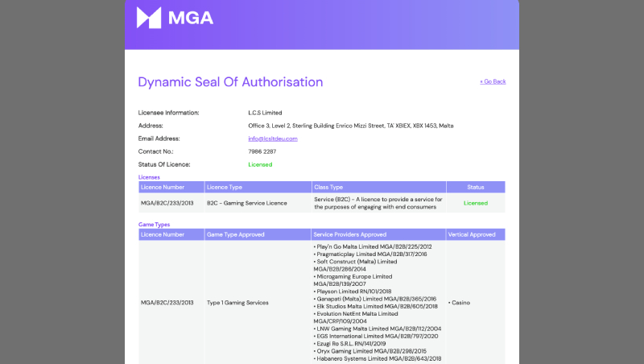Click the MGA logo in the header
Screen dimensions: 644x364
pos(175,18)
